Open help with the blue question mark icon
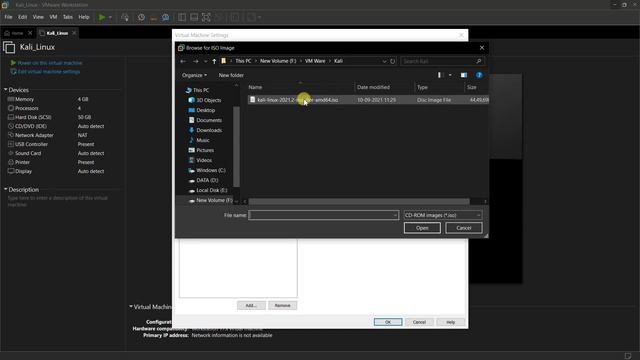The image size is (640, 360). 479,75
